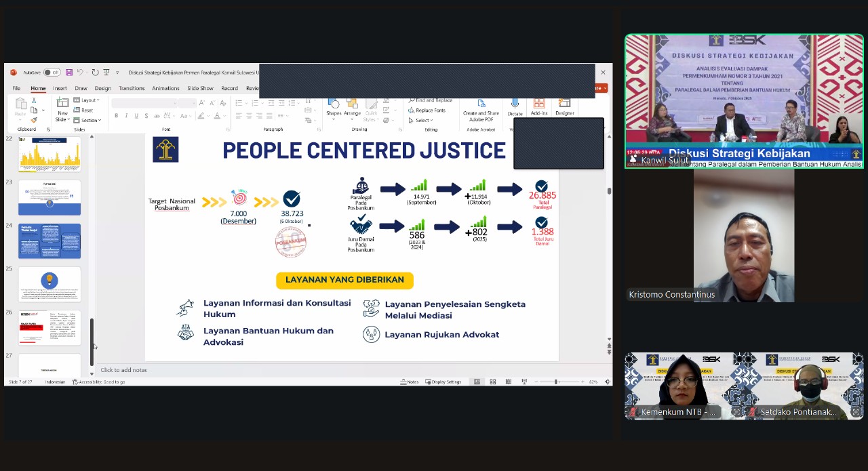This screenshot has width=868, height=471.
Task: Toggle the AutoSave switch
Action: coord(52,73)
